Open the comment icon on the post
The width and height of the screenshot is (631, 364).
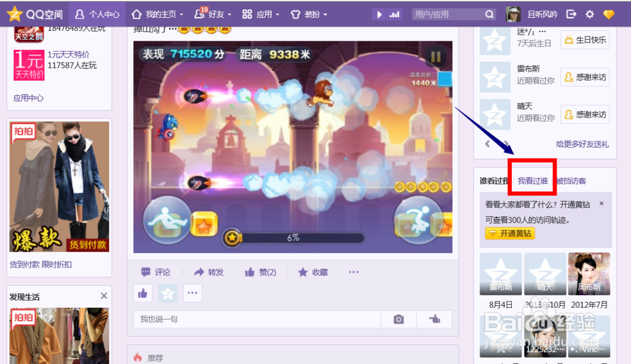tap(147, 272)
